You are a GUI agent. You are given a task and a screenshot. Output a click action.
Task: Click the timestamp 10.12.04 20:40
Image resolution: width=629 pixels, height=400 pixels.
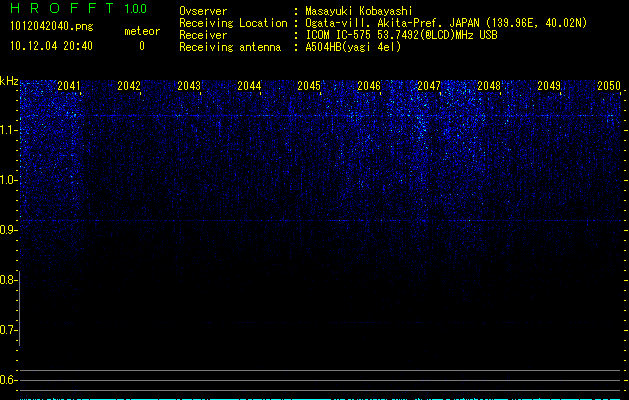pyautogui.click(x=51, y=46)
